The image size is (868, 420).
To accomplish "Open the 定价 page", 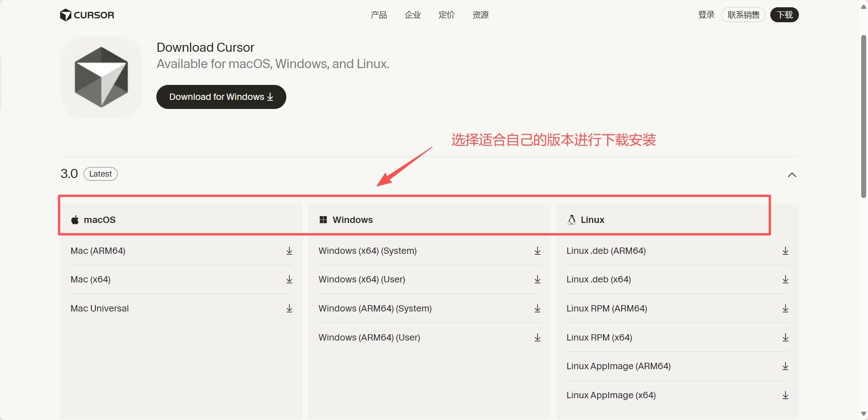I will [x=446, y=15].
